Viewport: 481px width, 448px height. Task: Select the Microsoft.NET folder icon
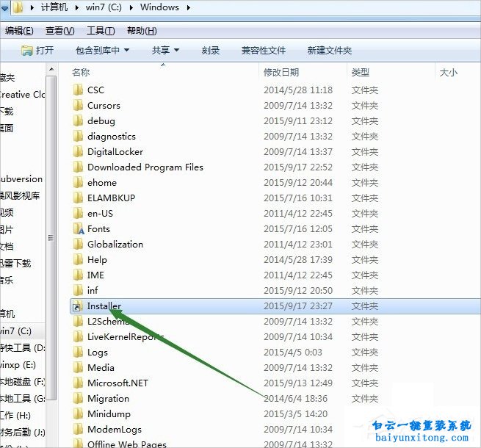(x=78, y=383)
